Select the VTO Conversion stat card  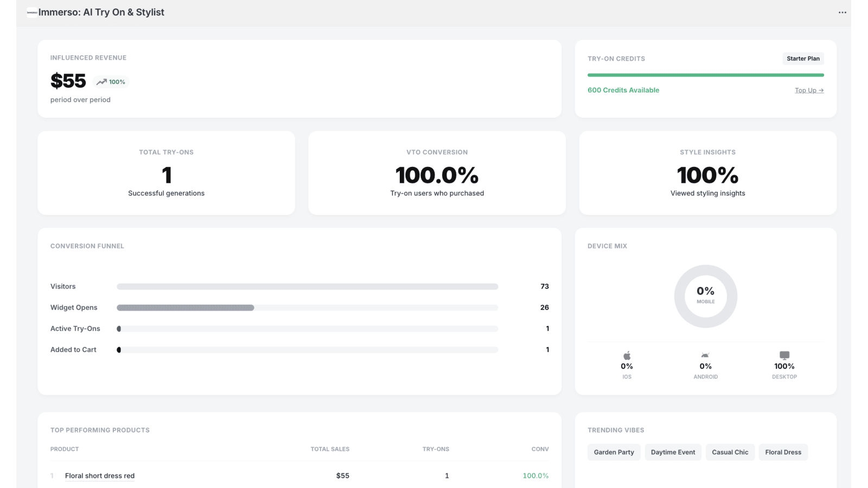(437, 172)
